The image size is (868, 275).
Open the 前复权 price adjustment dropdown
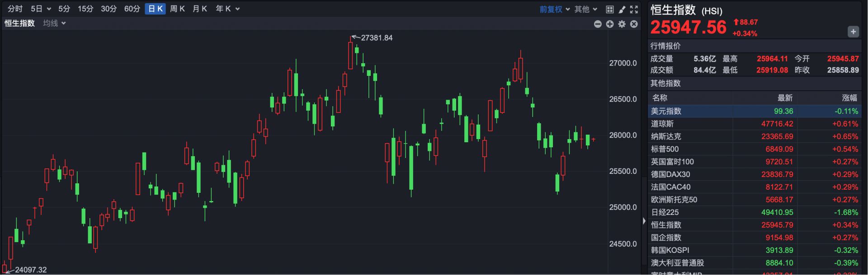tap(554, 9)
